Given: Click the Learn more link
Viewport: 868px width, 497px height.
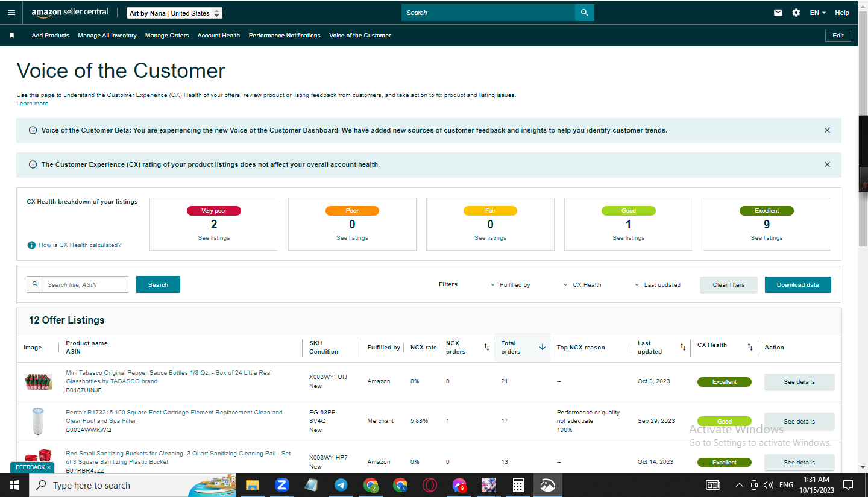Looking at the screenshot, I should point(33,104).
